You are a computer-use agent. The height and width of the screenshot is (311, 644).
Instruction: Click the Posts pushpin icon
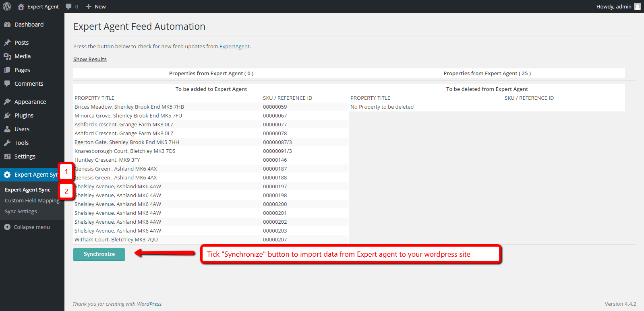point(7,43)
